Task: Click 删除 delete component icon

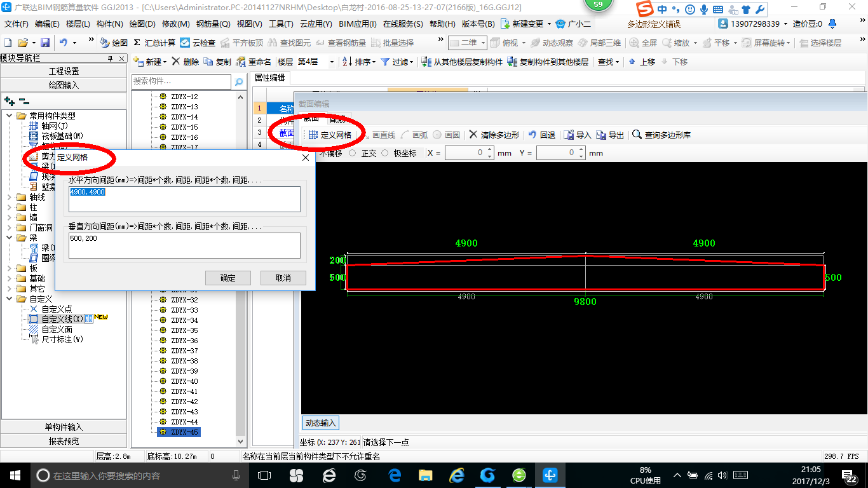Action: (x=186, y=62)
